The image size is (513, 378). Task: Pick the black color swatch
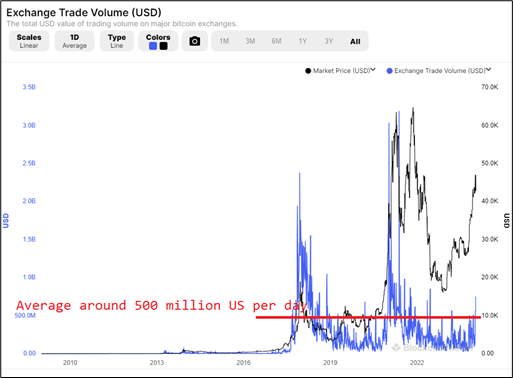[x=163, y=46]
